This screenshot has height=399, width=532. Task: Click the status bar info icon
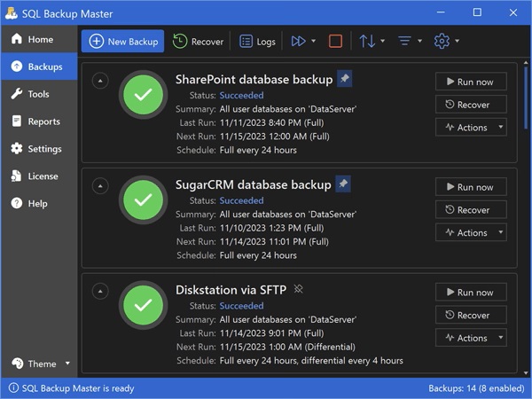click(13, 387)
